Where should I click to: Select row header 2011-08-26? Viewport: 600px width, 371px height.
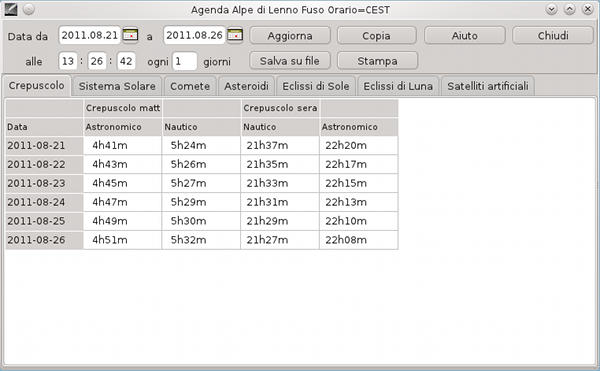coord(44,240)
